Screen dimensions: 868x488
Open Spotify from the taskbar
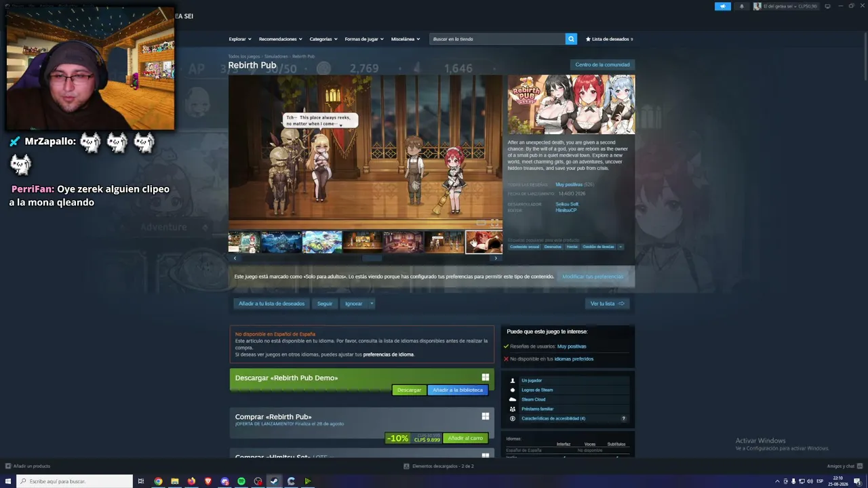pyautogui.click(x=241, y=481)
